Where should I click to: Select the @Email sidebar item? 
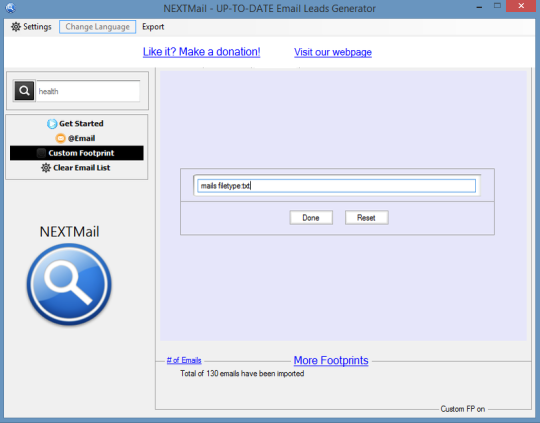click(76, 138)
